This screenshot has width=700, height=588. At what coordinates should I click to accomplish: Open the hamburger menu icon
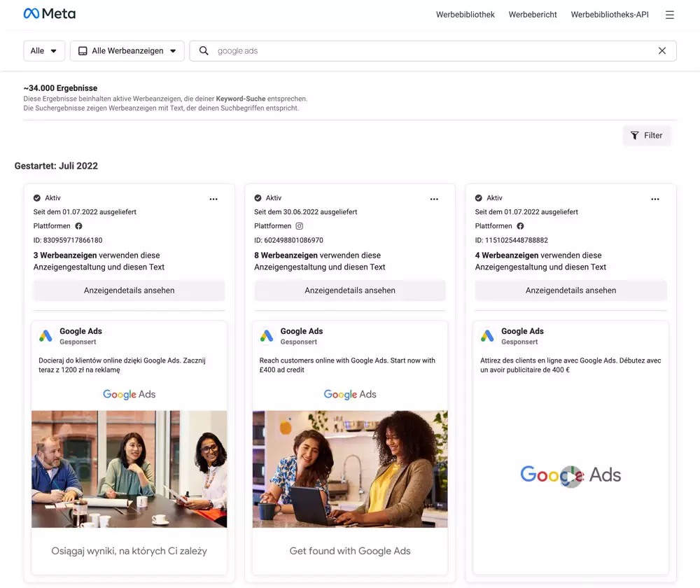(669, 15)
